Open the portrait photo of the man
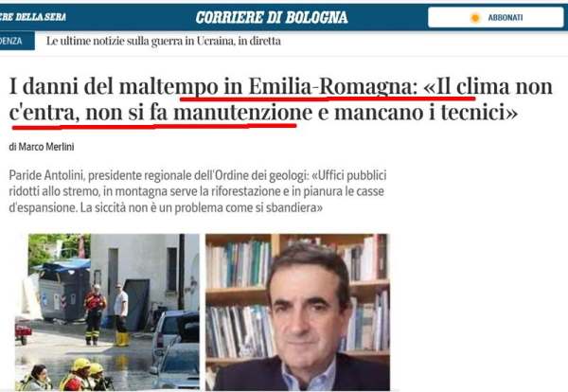 coord(298,312)
